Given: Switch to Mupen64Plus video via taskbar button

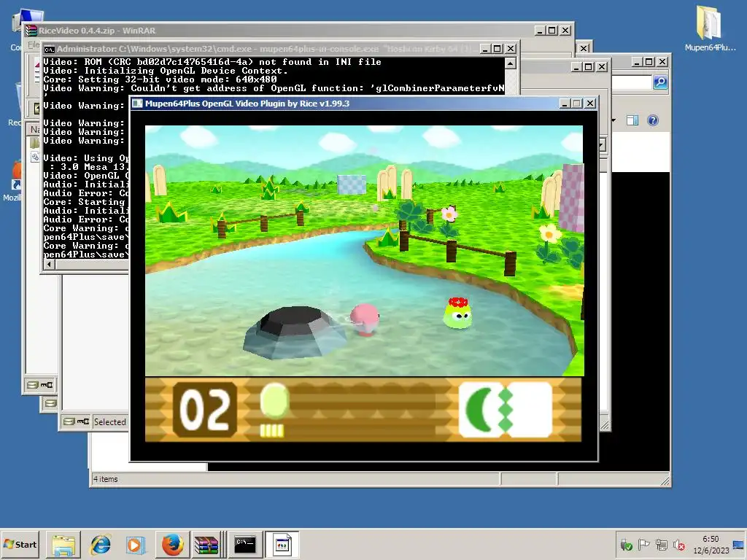Looking at the screenshot, I should 282,545.
